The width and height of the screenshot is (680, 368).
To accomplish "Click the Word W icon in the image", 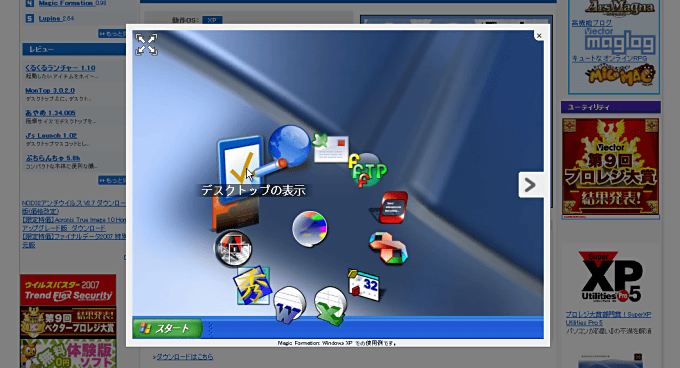I will coord(289,305).
